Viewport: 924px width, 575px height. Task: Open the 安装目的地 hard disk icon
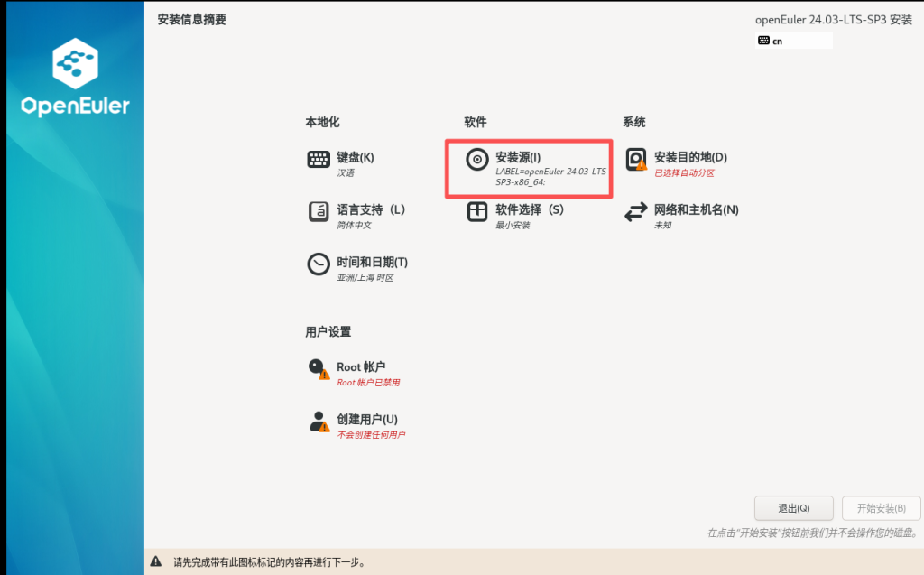point(635,160)
